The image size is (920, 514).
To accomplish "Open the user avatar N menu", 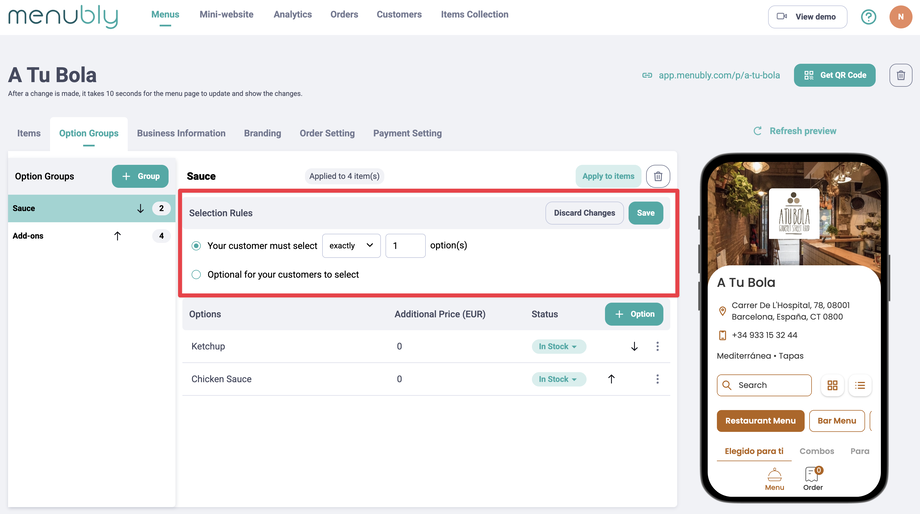I will coord(901,17).
